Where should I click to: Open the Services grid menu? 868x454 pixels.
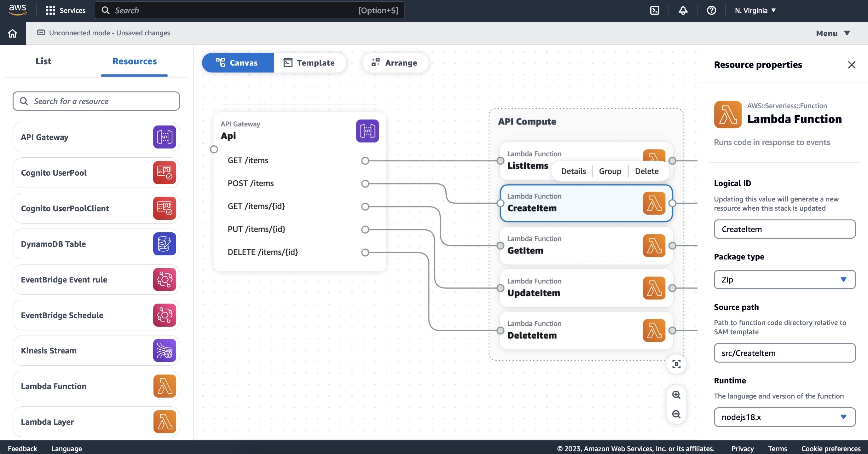pos(50,10)
